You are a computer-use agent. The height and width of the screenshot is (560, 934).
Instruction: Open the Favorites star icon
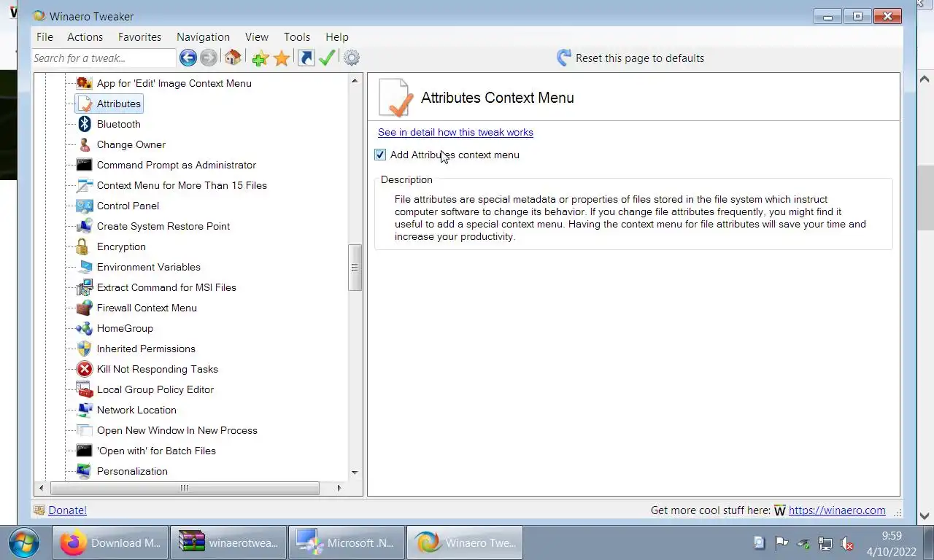click(x=282, y=58)
